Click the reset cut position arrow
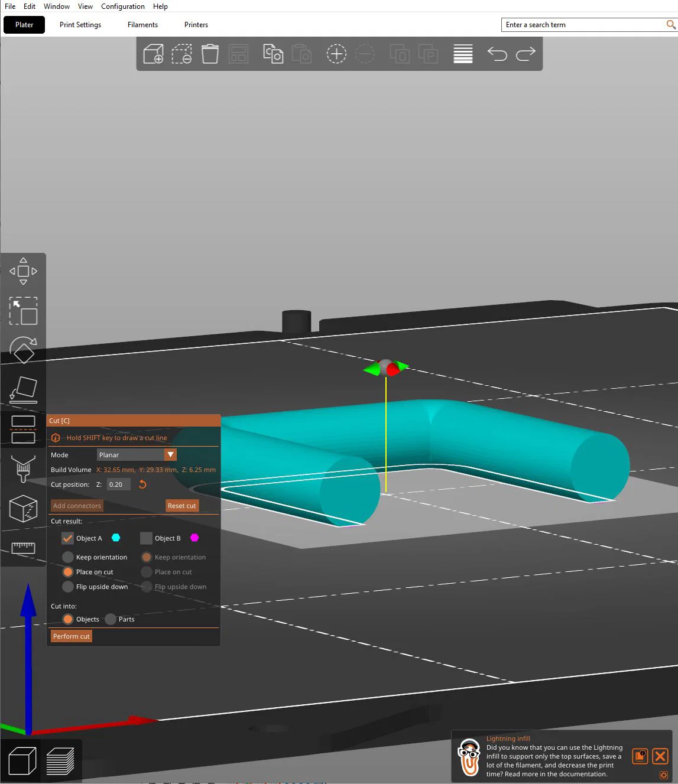The height and width of the screenshot is (784, 678). [142, 484]
